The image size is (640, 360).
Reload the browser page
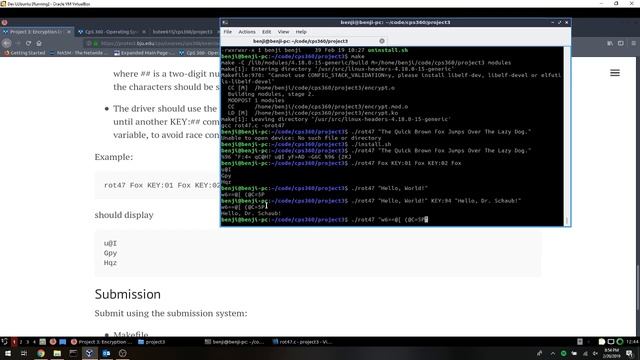pos(28,43)
